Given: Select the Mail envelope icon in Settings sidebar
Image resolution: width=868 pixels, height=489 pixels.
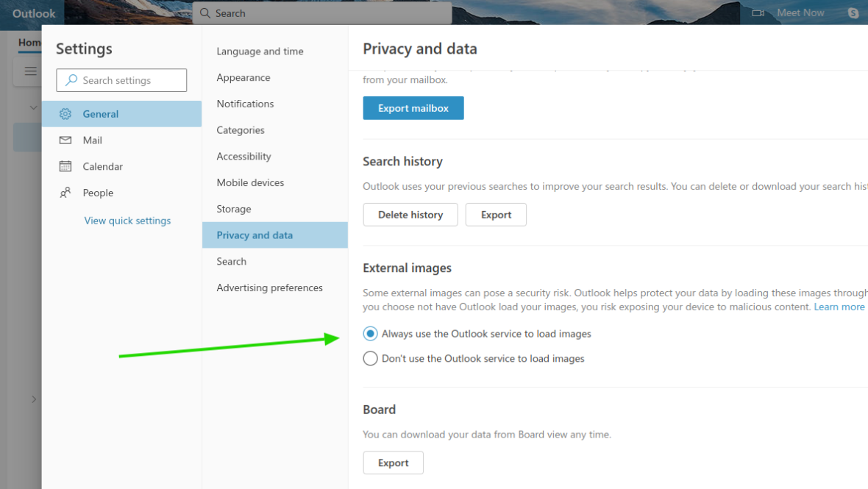Looking at the screenshot, I should [65, 140].
